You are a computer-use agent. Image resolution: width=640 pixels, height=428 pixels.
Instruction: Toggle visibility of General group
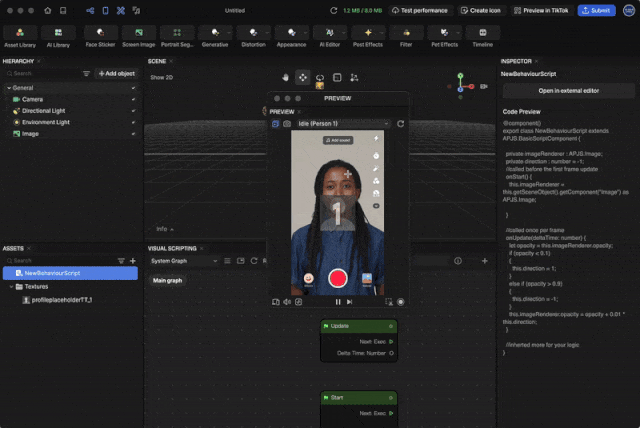pos(133,88)
